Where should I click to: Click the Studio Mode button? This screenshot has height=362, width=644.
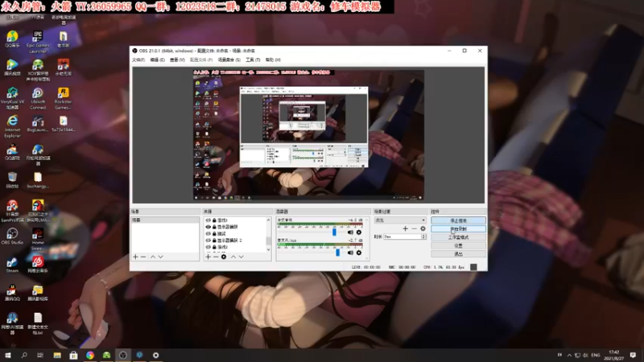[x=458, y=237]
